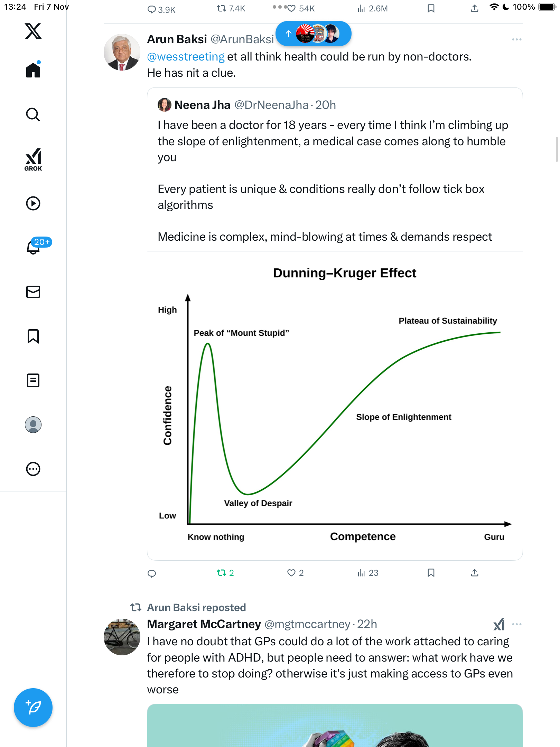Open more options on Arun Baksi's post
This screenshot has width=560, height=747.
pyautogui.click(x=516, y=40)
